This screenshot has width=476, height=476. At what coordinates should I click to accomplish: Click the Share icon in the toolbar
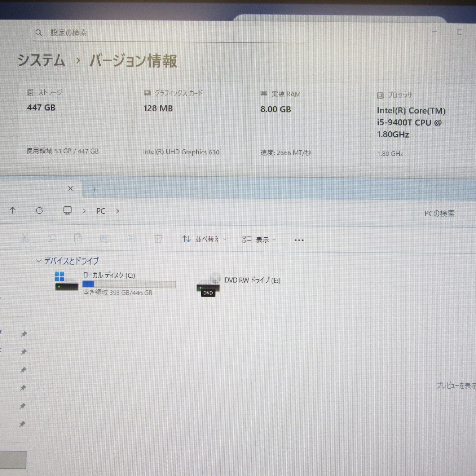click(x=132, y=238)
